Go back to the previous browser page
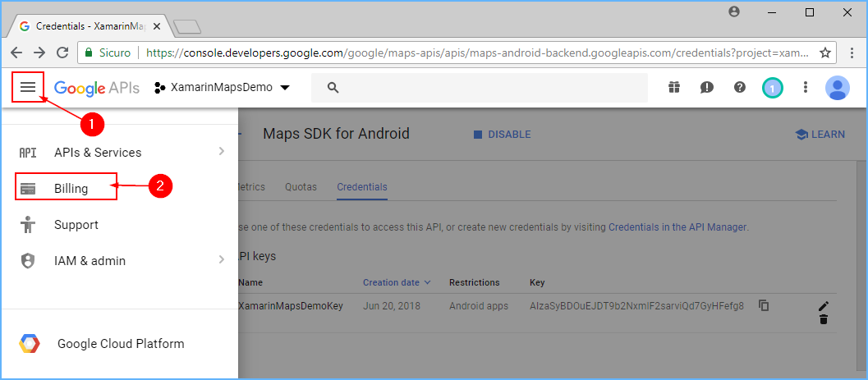Screen dimensions: 868x380 [16, 53]
